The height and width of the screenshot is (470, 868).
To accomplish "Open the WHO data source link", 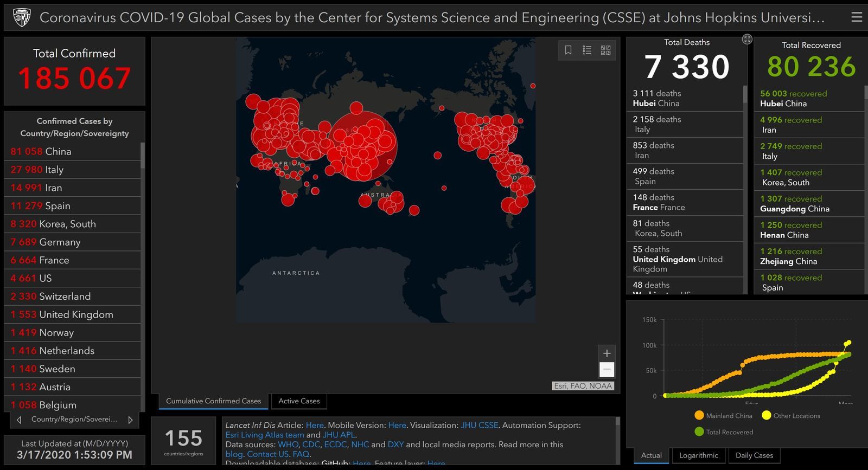I will coord(288,445).
